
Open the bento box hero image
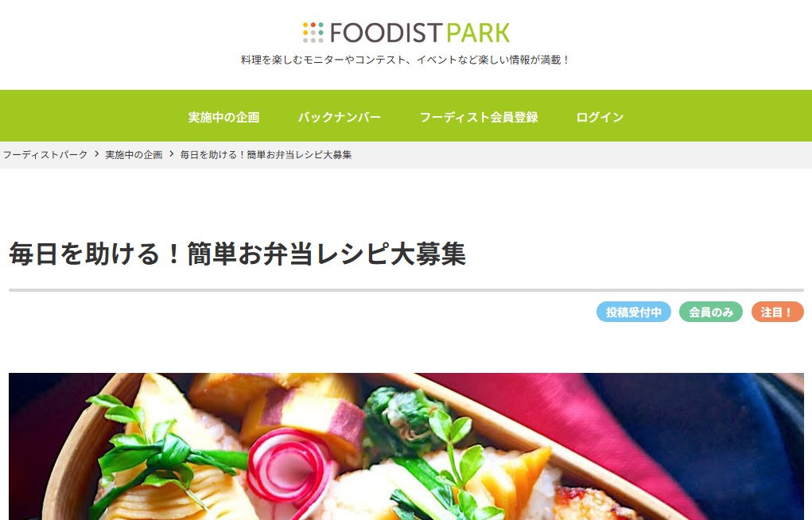pos(406,447)
